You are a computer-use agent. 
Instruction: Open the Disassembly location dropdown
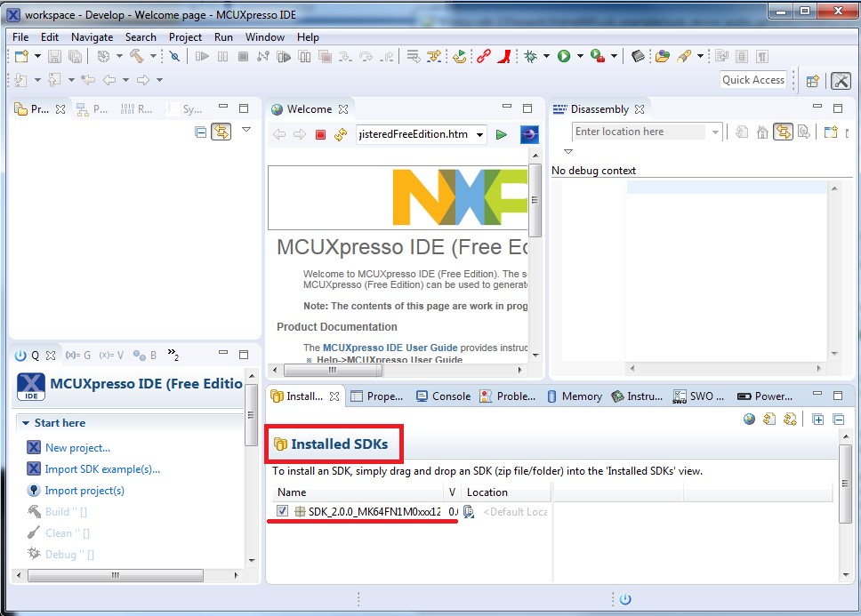pos(715,132)
